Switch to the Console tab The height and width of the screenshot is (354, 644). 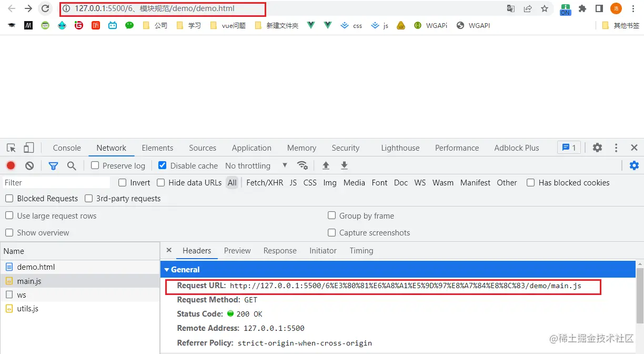[67, 148]
